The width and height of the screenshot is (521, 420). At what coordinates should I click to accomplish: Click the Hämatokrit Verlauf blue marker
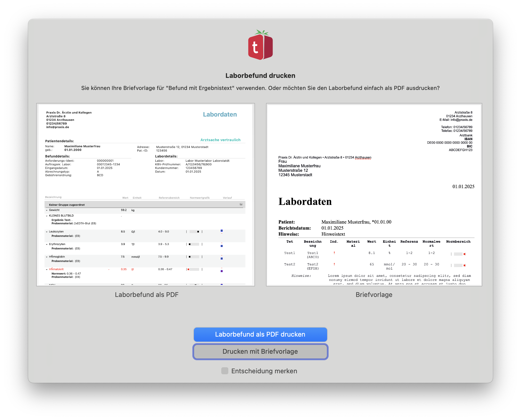point(222,271)
